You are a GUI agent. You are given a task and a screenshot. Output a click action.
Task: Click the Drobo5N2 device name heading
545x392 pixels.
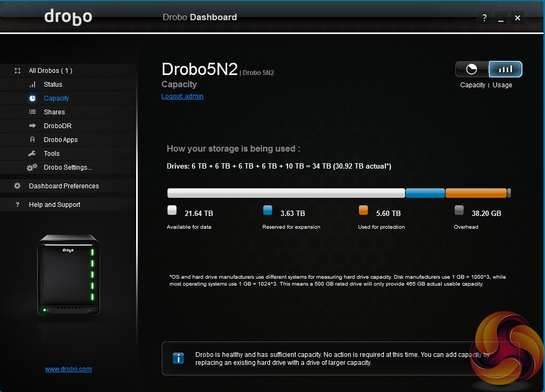(199, 69)
